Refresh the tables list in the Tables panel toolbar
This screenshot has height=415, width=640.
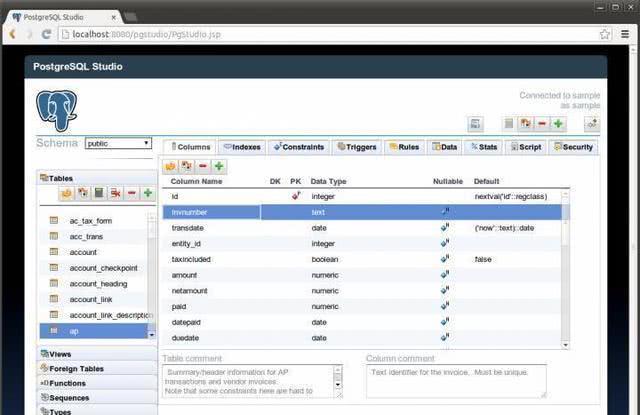pos(67,193)
